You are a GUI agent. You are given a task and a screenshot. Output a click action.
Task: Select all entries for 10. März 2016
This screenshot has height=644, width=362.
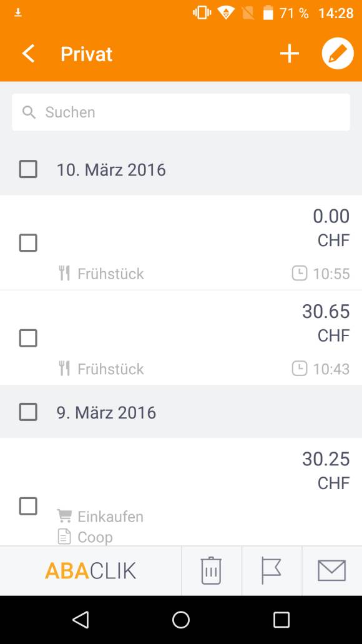(x=28, y=169)
